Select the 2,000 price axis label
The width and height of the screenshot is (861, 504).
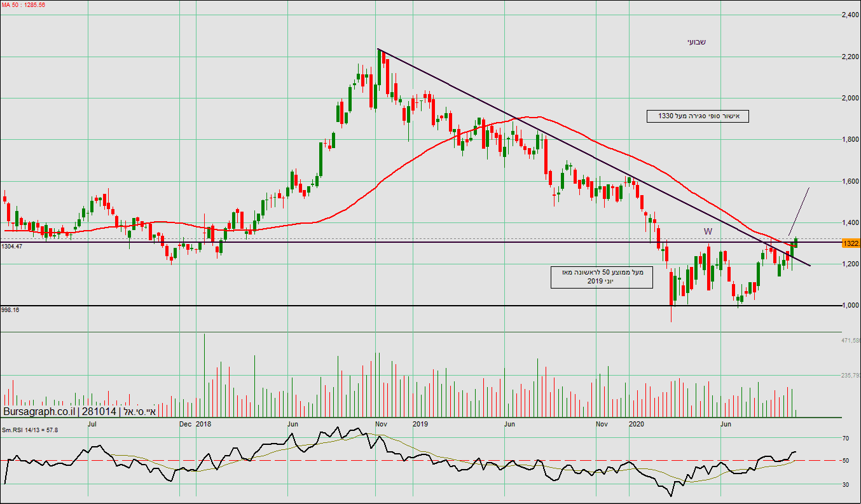click(x=850, y=98)
